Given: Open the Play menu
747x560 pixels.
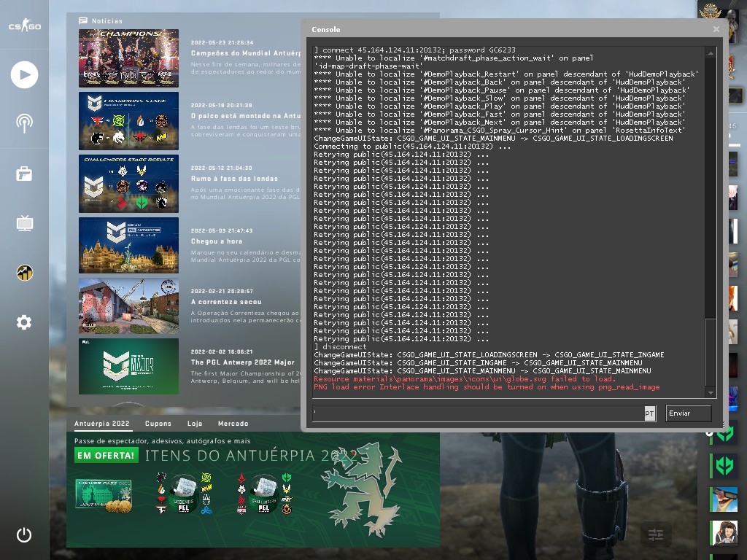Looking at the screenshot, I should (x=24, y=75).
